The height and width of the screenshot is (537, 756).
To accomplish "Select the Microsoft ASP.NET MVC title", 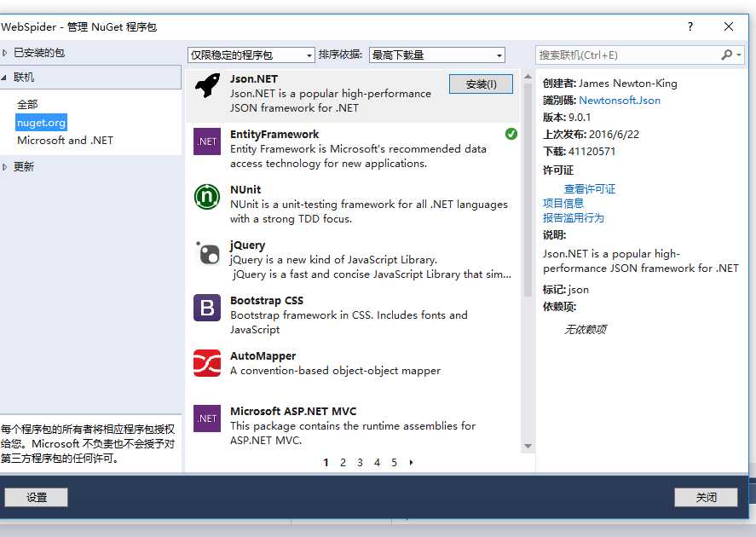I will (293, 411).
